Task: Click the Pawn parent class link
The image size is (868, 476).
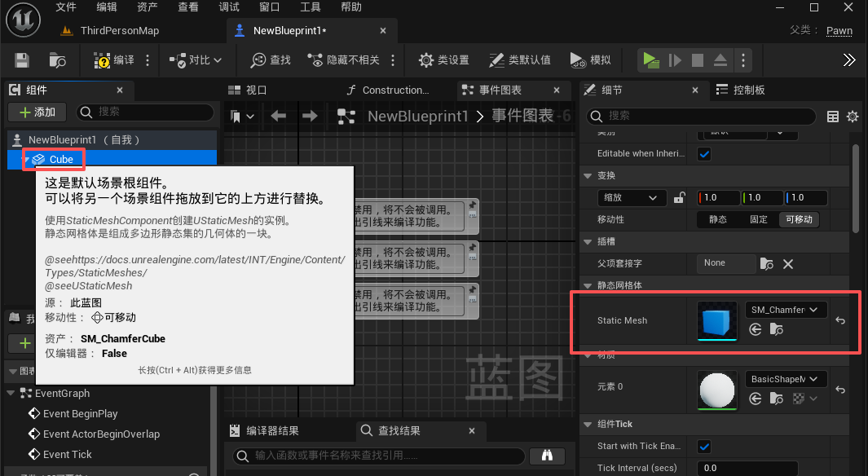Action: tap(839, 31)
